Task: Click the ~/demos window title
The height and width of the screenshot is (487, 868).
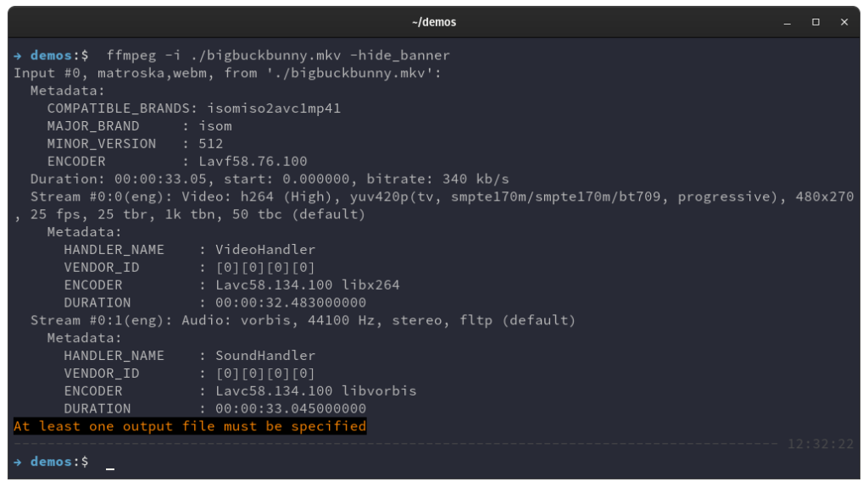Action: pyautogui.click(x=433, y=22)
